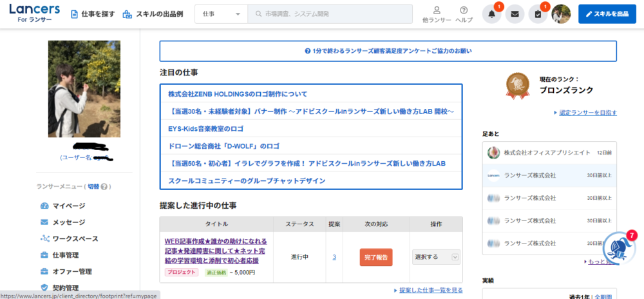Click the knight helmet chat widget
This screenshot has width=644, height=299.
(618, 247)
